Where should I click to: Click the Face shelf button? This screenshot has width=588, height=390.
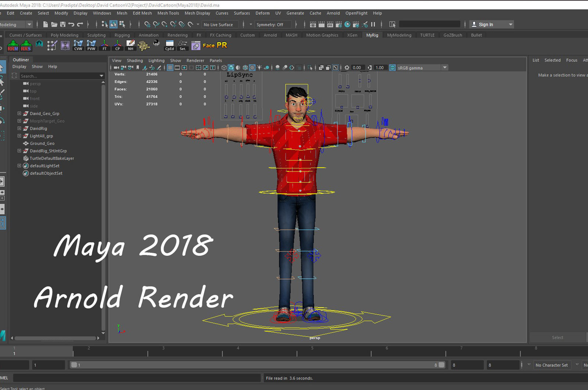pos(208,46)
